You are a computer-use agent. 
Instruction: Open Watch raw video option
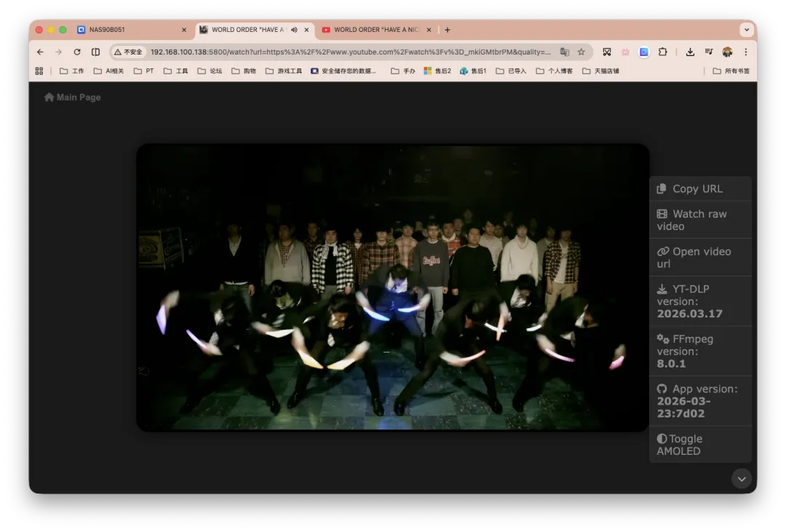click(x=700, y=220)
